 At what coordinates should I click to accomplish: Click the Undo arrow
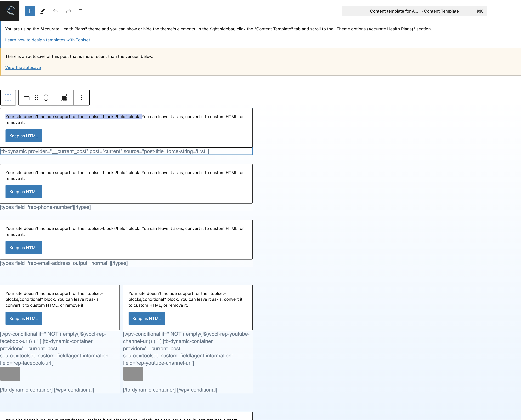coord(56,11)
